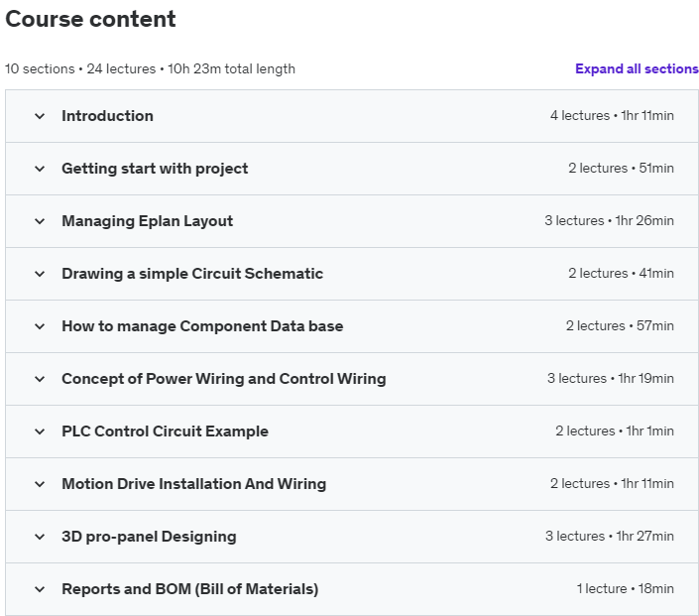Expand PLC Control Circuit Example chevron
The height and width of the screenshot is (616, 699).
(40, 431)
